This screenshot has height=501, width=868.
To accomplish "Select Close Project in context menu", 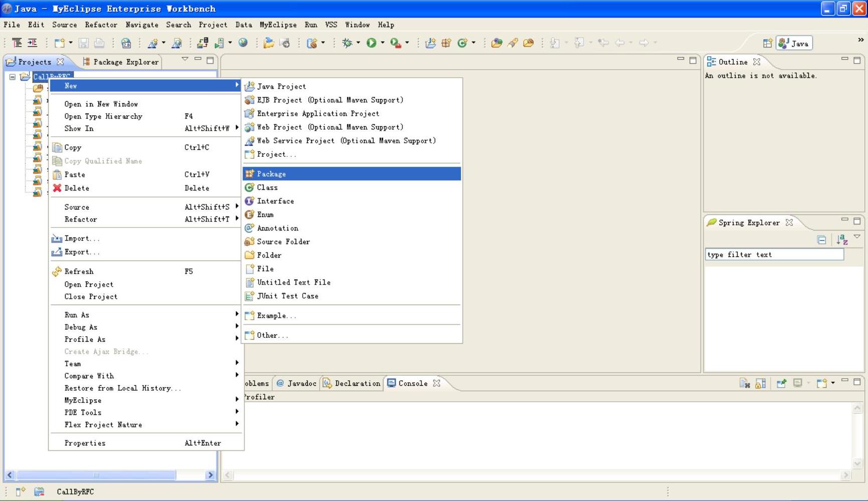I will [x=146, y=297].
